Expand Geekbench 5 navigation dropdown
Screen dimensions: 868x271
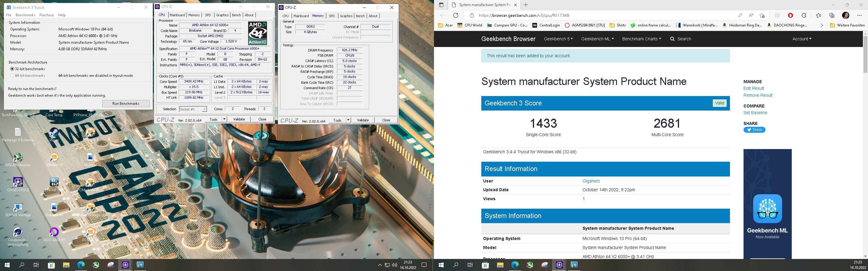click(558, 39)
